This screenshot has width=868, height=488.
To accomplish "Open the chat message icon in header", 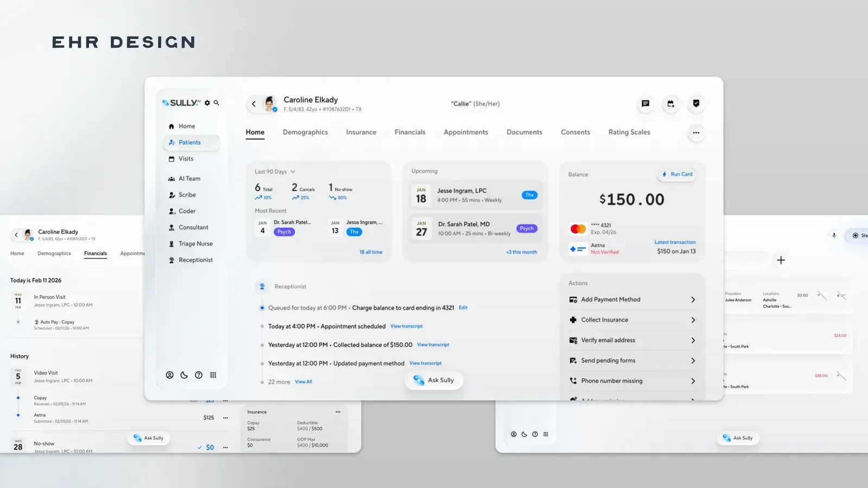I will pos(646,104).
